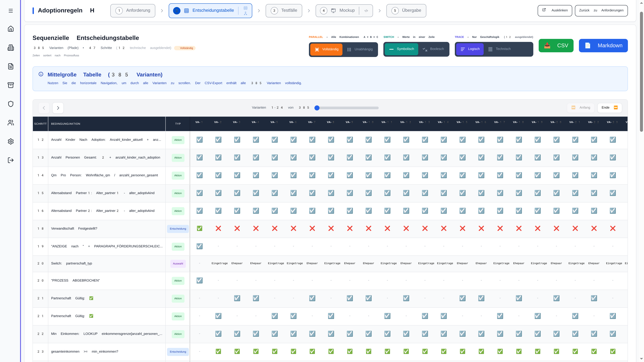The image size is (644, 362).
Task: Open users section in sidebar
Action: 11,123
